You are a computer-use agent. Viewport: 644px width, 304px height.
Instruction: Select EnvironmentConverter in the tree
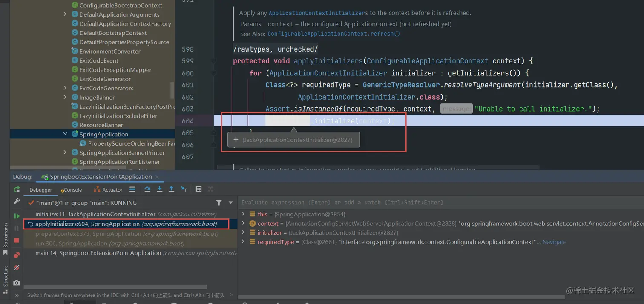tap(110, 52)
